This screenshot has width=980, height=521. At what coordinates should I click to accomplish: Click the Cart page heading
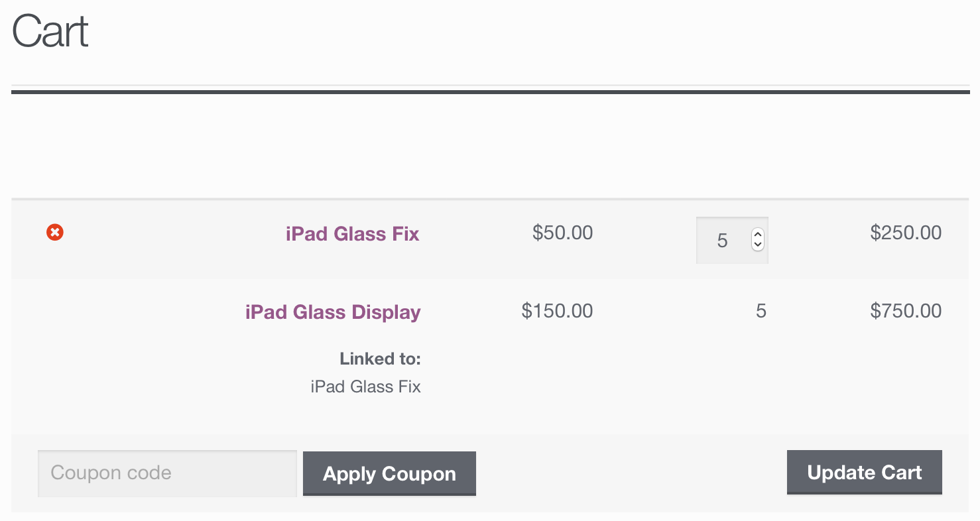(50, 31)
